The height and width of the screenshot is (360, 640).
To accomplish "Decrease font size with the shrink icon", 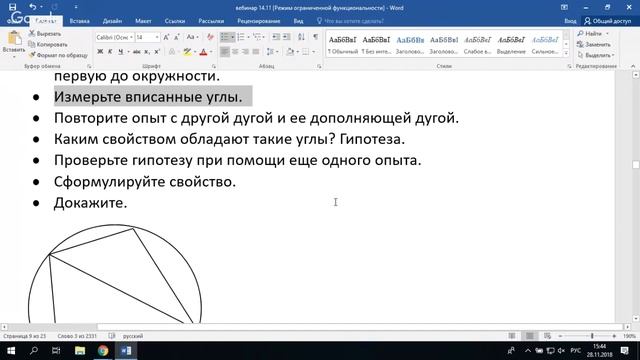I will [x=177, y=37].
